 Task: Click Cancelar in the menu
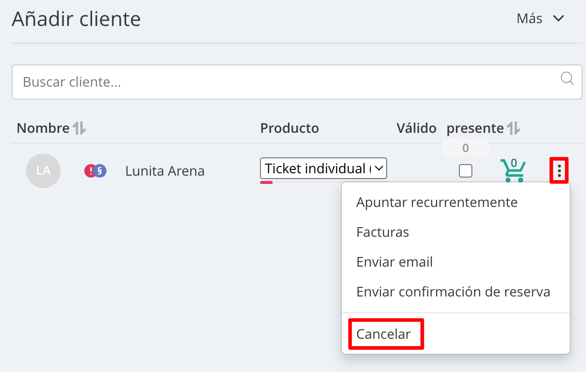tap(383, 334)
